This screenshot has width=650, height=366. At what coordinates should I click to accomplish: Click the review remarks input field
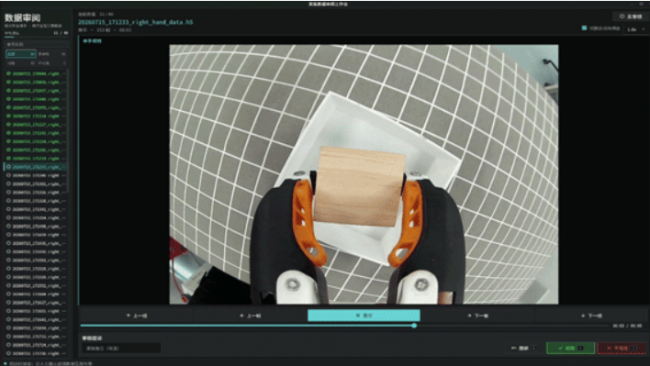(121, 349)
